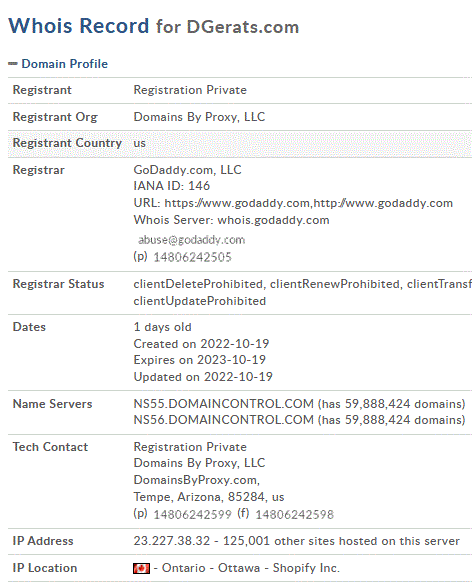Viewport: 472px width, 582px height.
Task: Click the Shopify Inc. IP location text
Action: coord(306,568)
